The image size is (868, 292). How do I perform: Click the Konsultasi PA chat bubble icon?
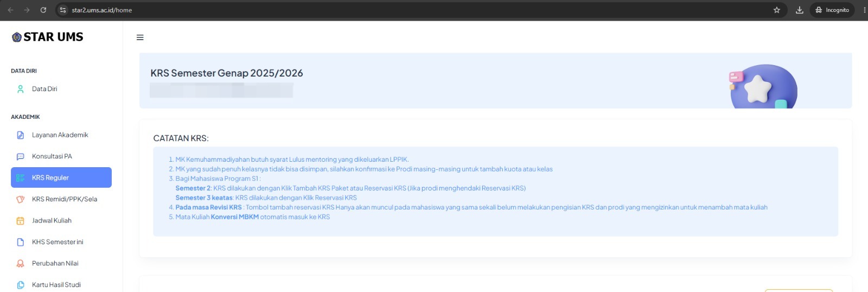(x=21, y=156)
